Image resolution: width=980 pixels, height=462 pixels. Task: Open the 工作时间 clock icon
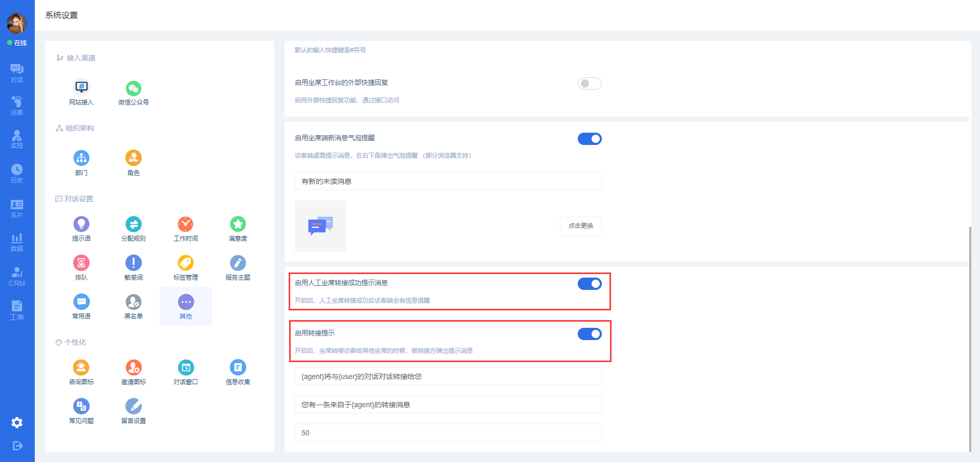185,224
